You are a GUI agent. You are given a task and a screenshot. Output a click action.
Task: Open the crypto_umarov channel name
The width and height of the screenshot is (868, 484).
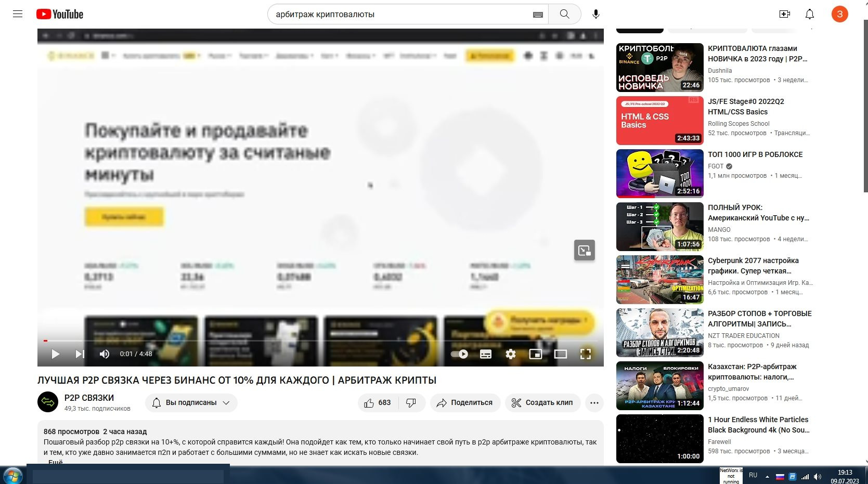[x=729, y=389]
